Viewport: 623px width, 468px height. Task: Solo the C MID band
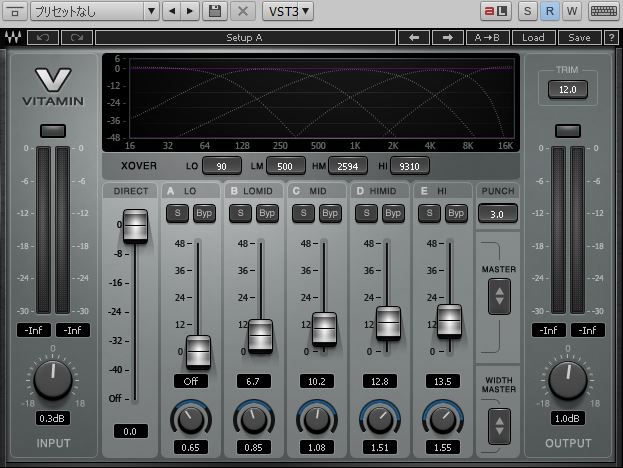(x=304, y=213)
